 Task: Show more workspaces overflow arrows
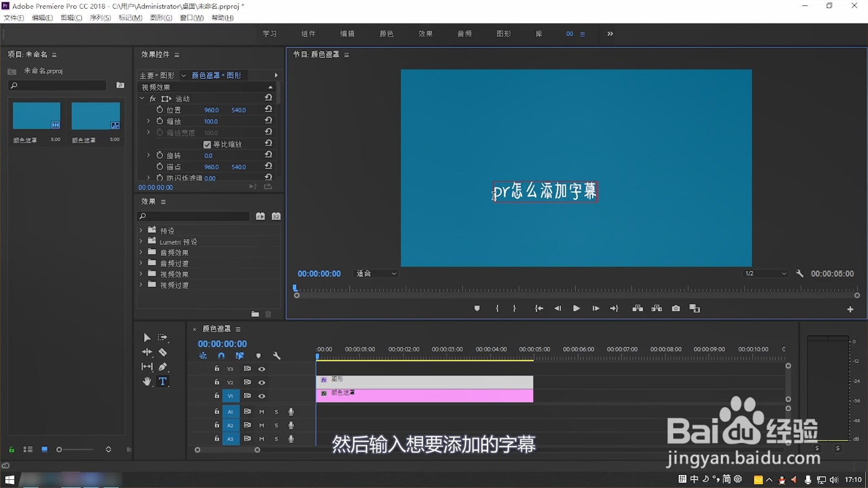coord(610,34)
